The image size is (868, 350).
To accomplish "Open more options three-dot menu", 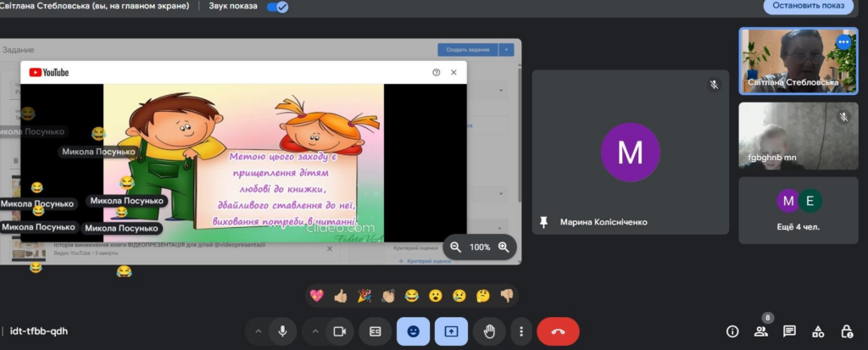I will point(521,331).
